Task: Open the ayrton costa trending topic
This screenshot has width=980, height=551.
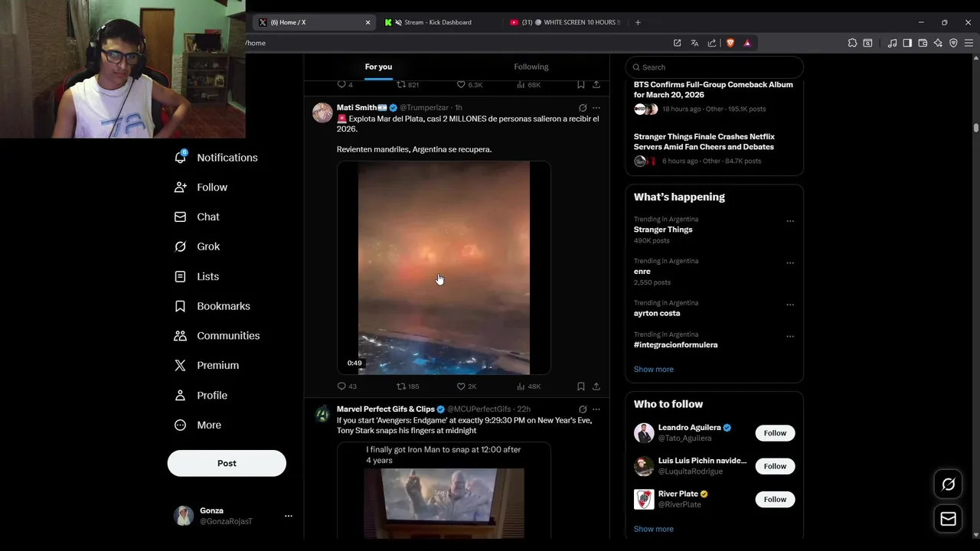Action: point(657,313)
